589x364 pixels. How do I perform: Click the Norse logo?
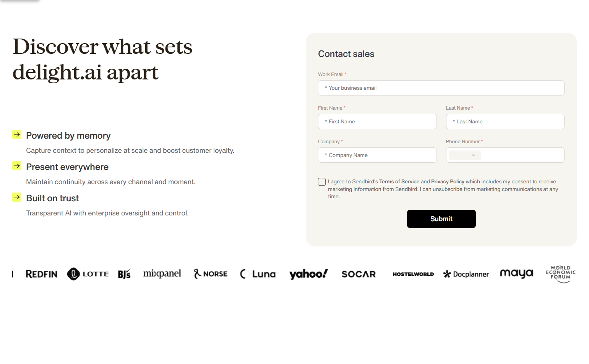[x=211, y=274]
